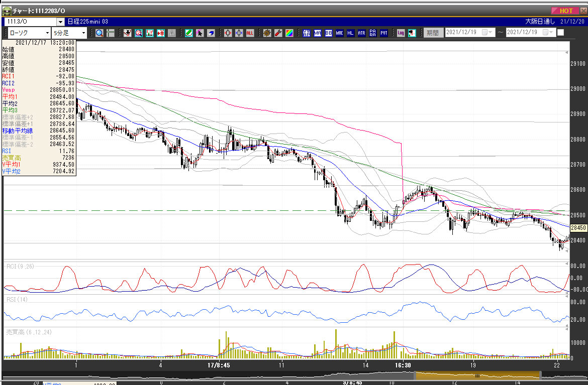Screen dimensions: 588x385
Task: Toggle the Log scale icon
Action: coord(401,33)
